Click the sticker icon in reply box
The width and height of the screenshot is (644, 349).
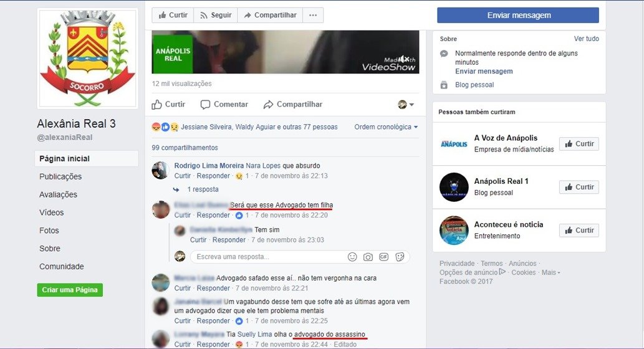[x=400, y=257]
